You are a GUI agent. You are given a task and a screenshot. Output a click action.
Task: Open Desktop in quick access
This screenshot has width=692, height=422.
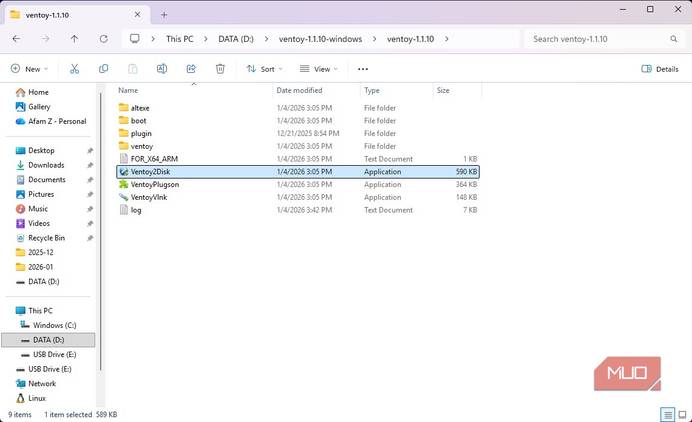coord(41,151)
